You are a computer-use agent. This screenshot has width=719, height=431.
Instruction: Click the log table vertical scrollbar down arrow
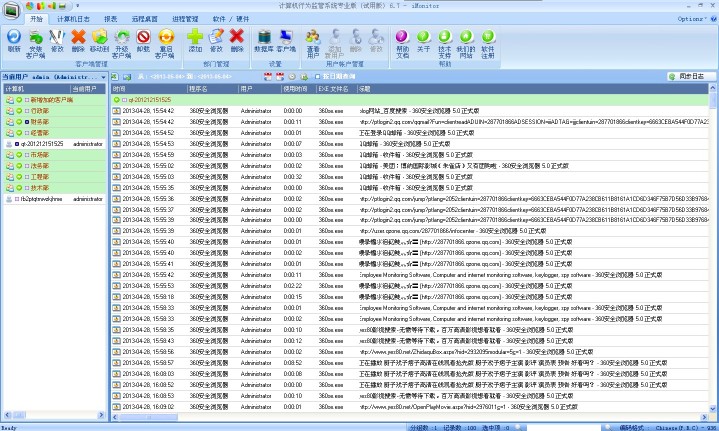click(x=713, y=409)
